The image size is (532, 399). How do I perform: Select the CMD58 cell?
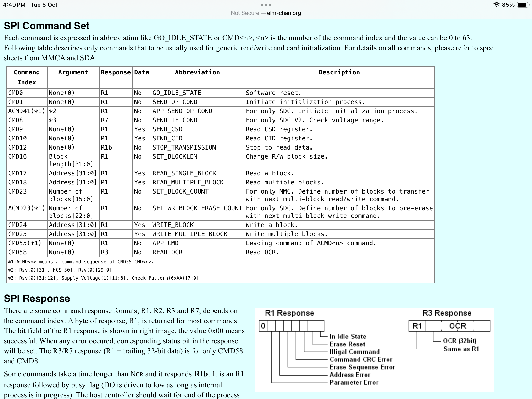click(27, 252)
